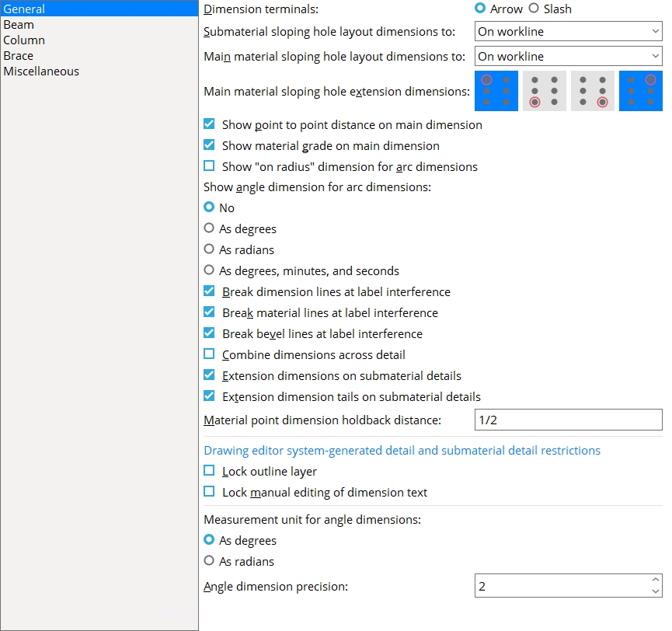Open Submaterial sloping hole layout dropdown
The height and width of the screenshot is (631, 672).
(568, 31)
